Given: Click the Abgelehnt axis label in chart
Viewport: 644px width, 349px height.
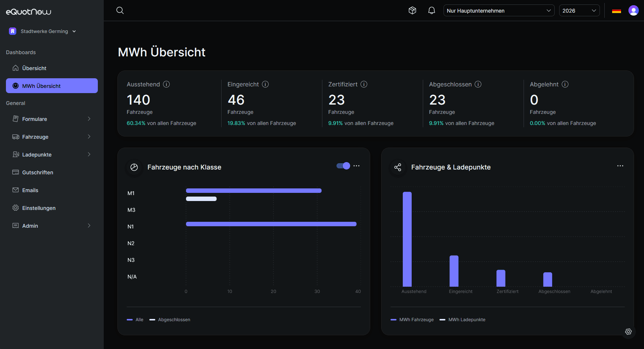Looking at the screenshot, I should tap(601, 292).
